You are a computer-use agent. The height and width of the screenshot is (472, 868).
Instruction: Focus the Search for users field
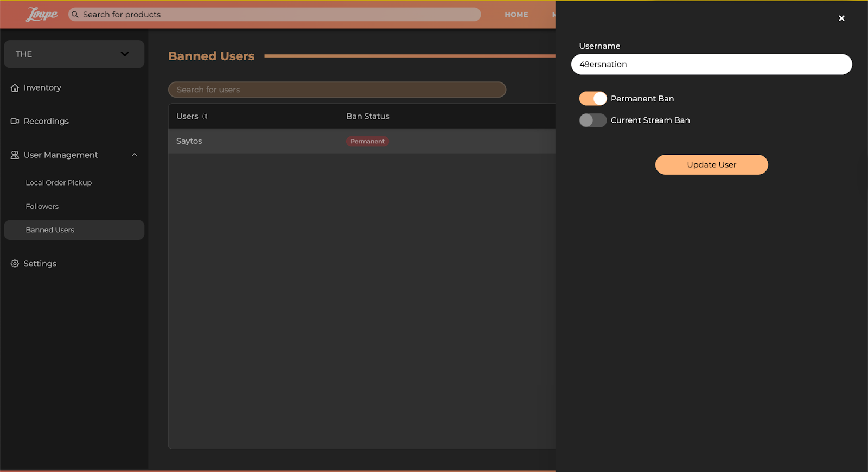coord(337,90)
